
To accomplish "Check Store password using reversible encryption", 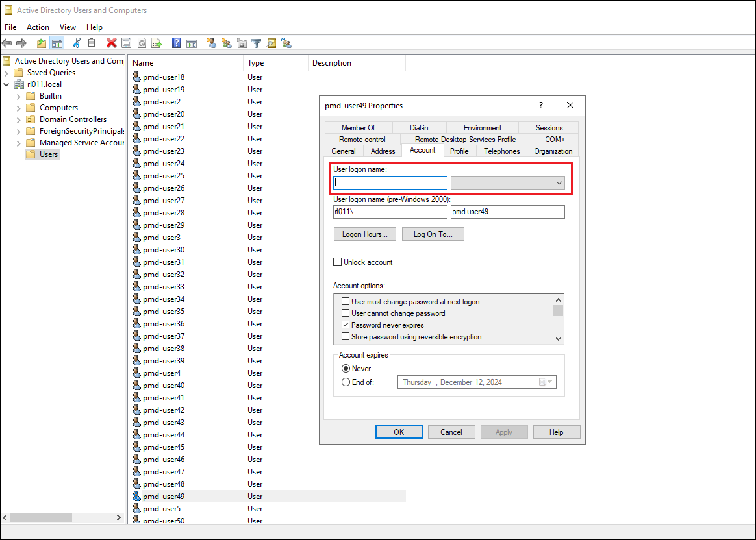I will pos(346,337).
